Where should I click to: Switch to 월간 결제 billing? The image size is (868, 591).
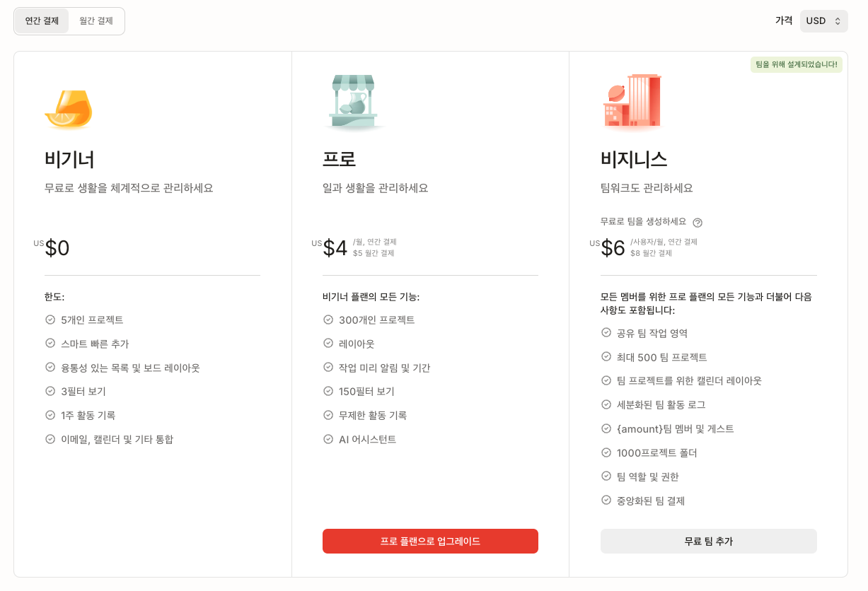pos(96,21)
